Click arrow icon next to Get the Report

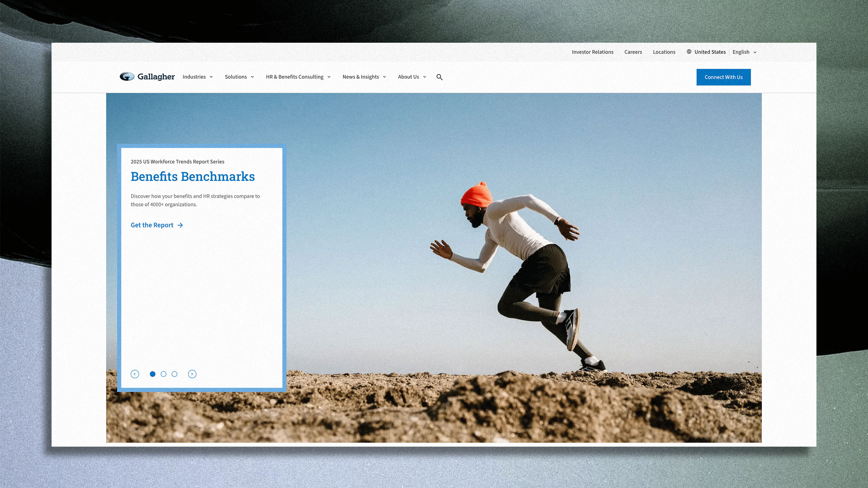click(180, 225)
